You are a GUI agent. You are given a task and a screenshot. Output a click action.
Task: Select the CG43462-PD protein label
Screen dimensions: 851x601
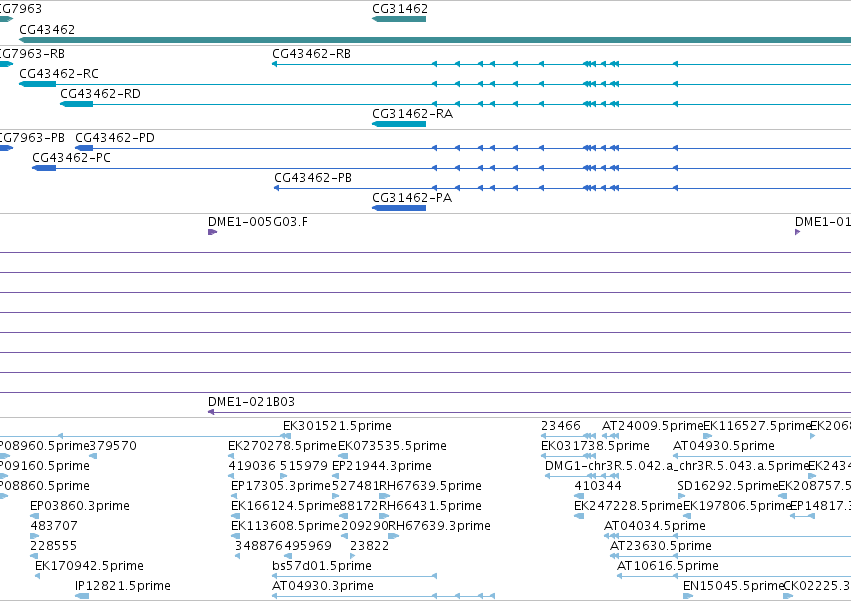[115, 138]
